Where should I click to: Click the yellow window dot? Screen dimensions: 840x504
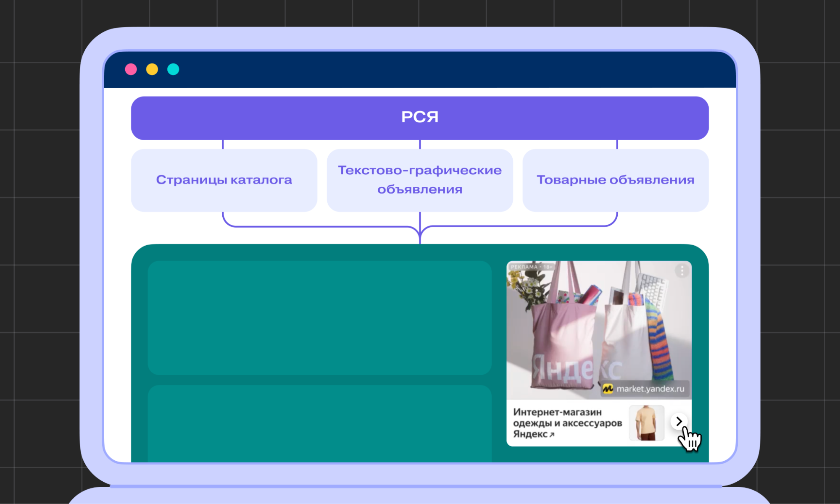point(152,69)
